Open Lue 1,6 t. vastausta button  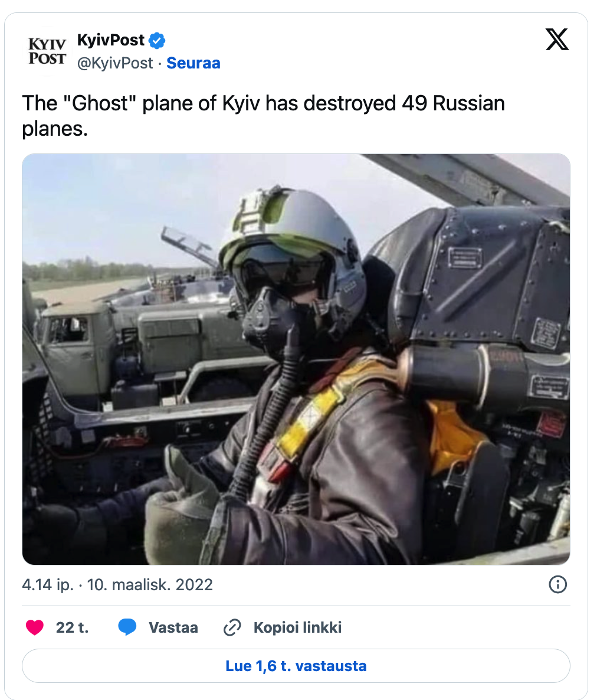(296, 666)
